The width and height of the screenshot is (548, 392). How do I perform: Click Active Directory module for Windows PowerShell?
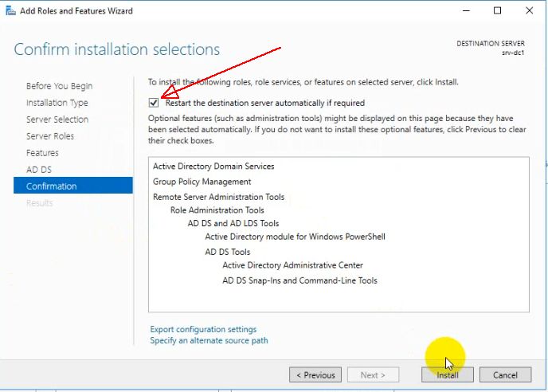(x=295, y=237)
